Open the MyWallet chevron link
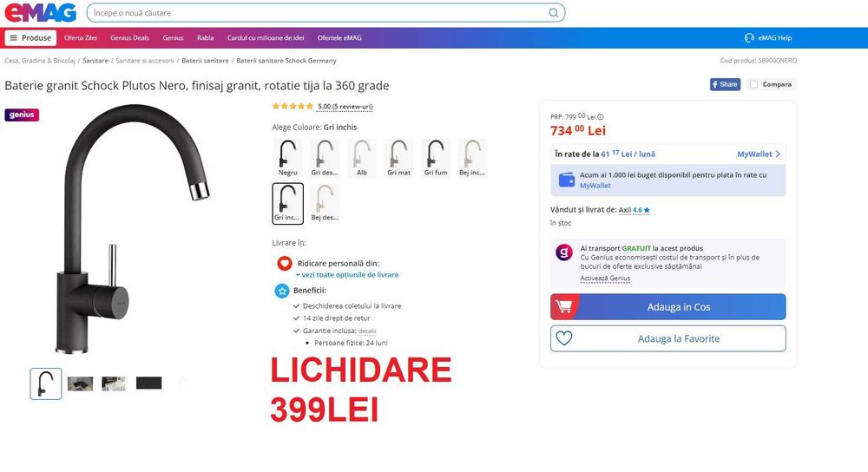Viewport: 868px width, 472px height. pos(759,154)
